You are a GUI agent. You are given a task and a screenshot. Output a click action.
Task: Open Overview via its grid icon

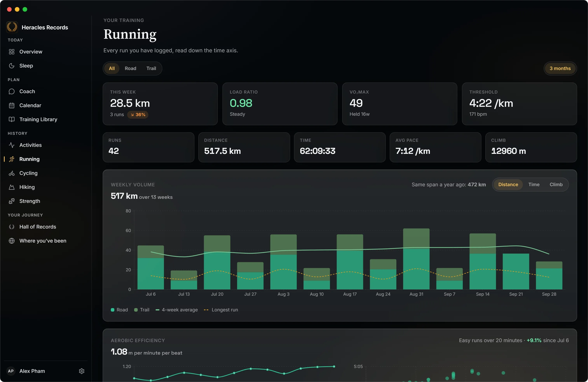tap(12, 52)
